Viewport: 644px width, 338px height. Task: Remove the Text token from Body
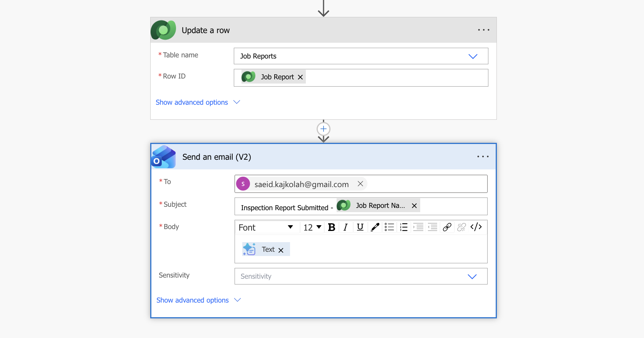tap(281, 250)
